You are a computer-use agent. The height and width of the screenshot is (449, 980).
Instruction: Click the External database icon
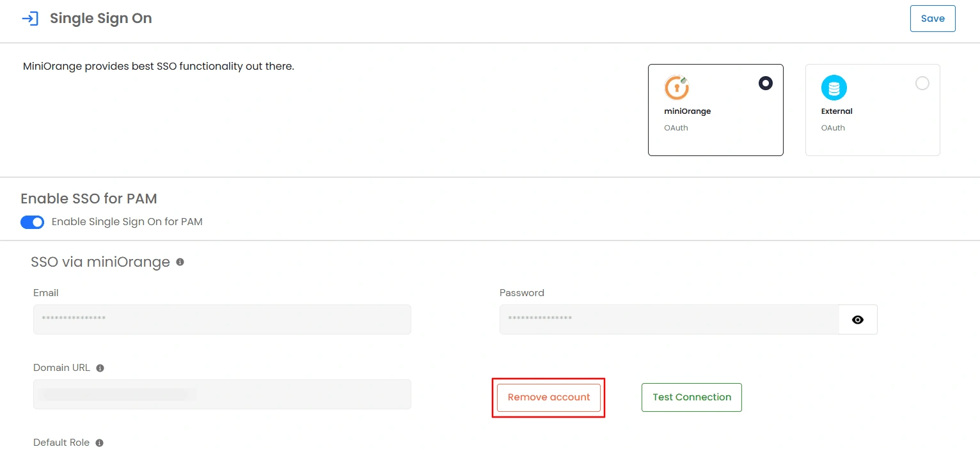click(834, 88)
